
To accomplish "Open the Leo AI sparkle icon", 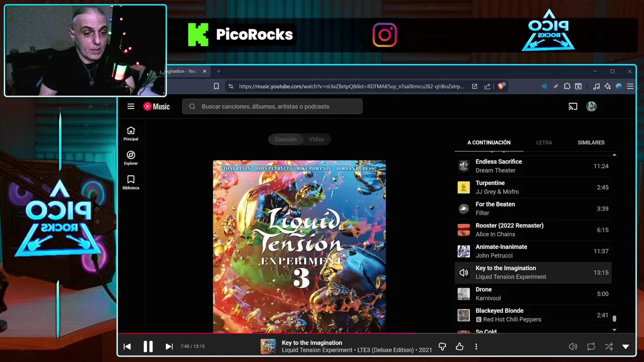I will (608, 86).
